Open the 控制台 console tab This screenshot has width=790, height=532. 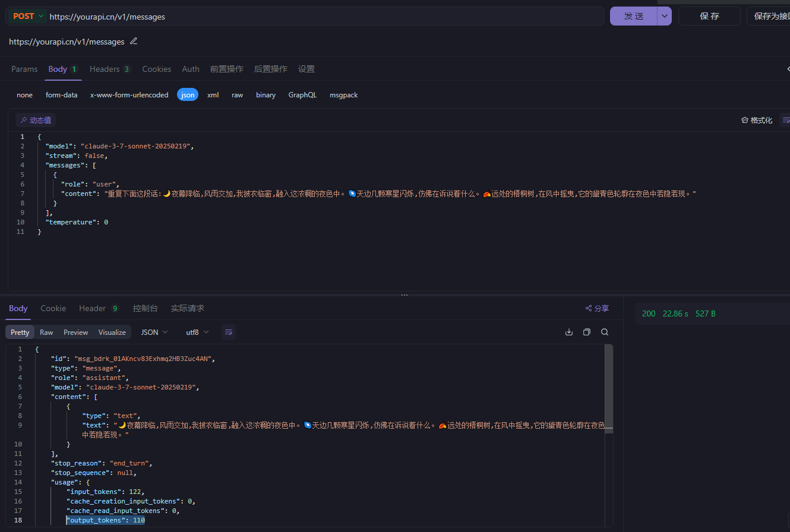click(146, 308)
